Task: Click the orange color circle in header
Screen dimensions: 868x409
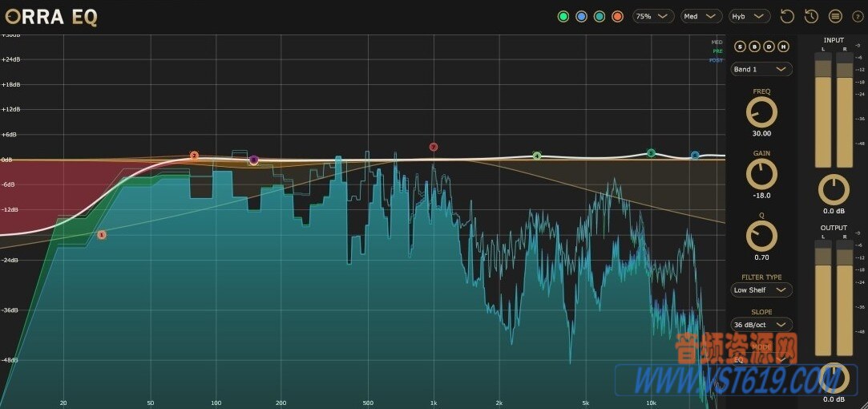Action: 617,17
